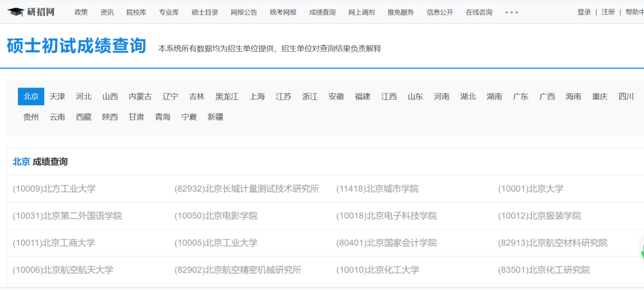644x290 pixels.
Task: Select 西藏 province
Action: tap(83, 117)
